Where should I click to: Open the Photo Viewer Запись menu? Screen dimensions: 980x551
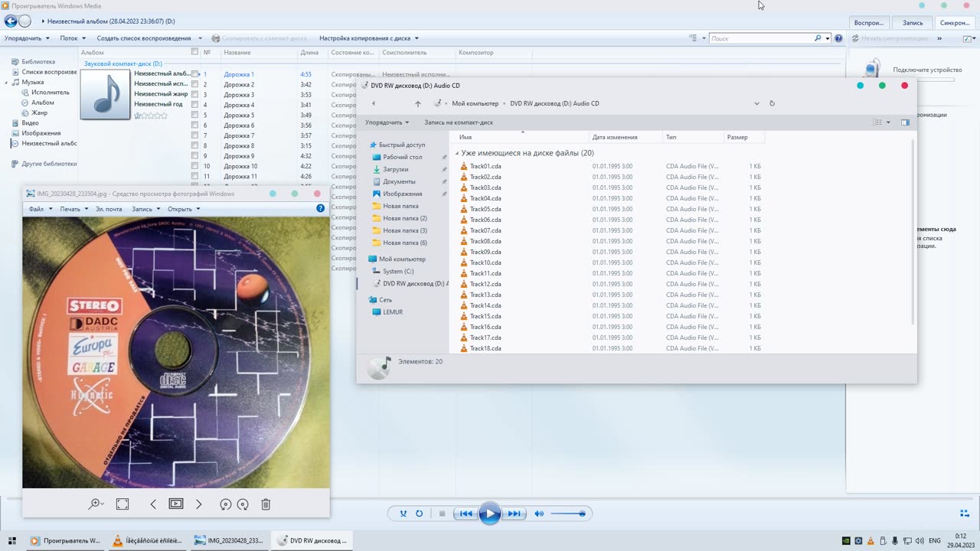pos(145,209)
